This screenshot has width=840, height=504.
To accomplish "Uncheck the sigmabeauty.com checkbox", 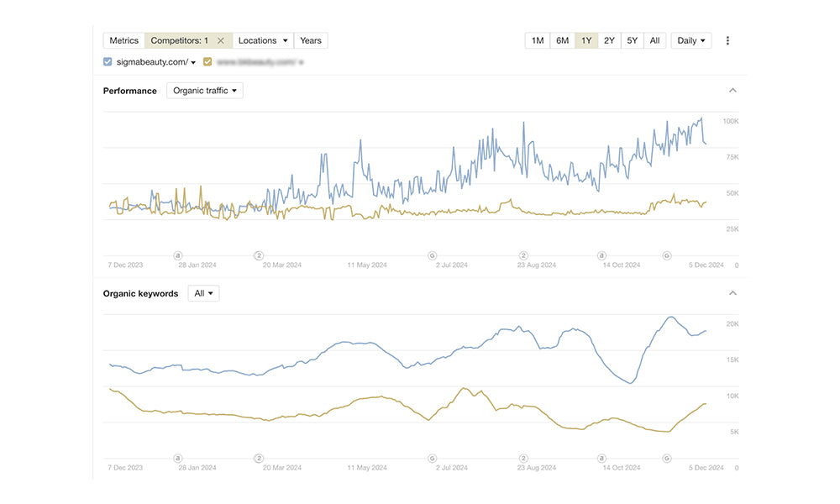I will click(x=108, y=62).
